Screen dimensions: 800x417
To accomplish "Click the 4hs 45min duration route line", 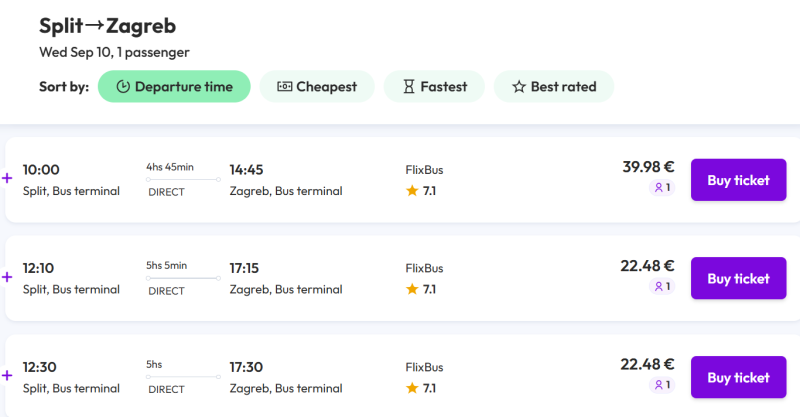I will pos(184,180).
